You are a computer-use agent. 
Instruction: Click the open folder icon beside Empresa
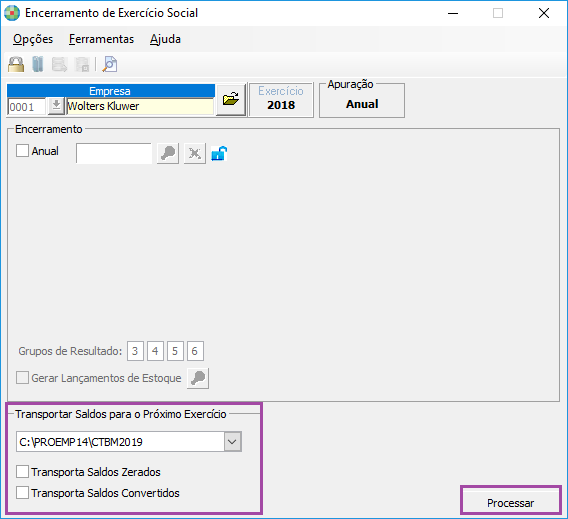(231, 99)
